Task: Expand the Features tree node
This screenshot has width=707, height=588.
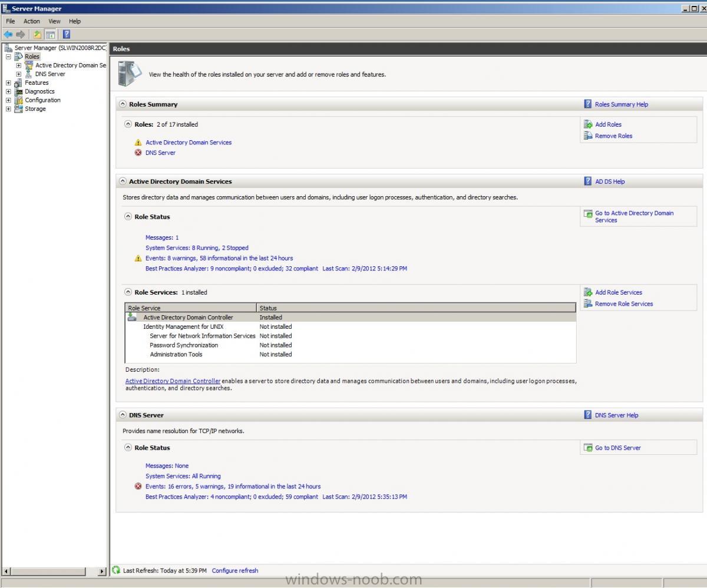Action: [x=8, y=83]
